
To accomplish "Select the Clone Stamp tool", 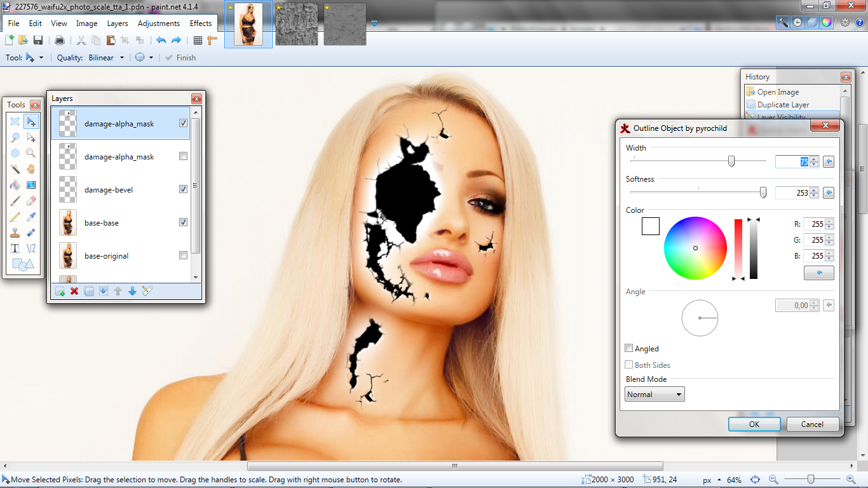I will coord(15,233).
